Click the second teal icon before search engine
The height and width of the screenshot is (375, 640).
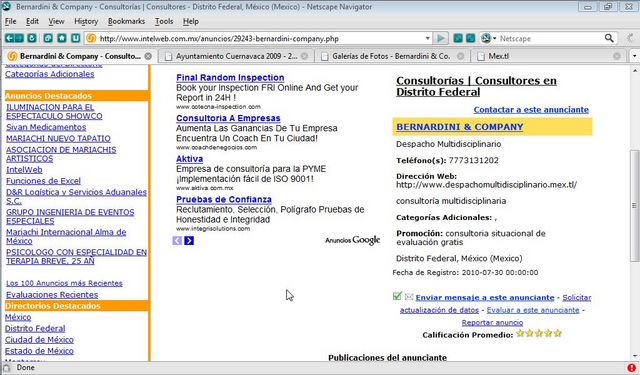pos(471,38)
